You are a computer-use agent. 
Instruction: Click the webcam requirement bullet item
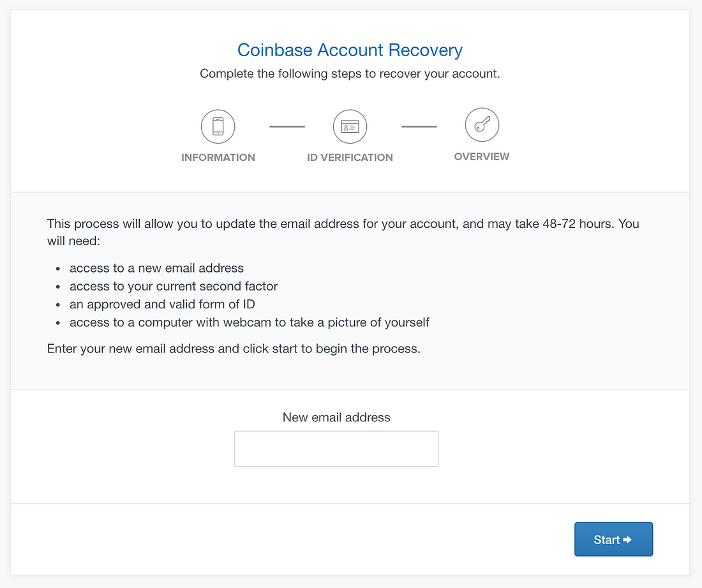250,322
